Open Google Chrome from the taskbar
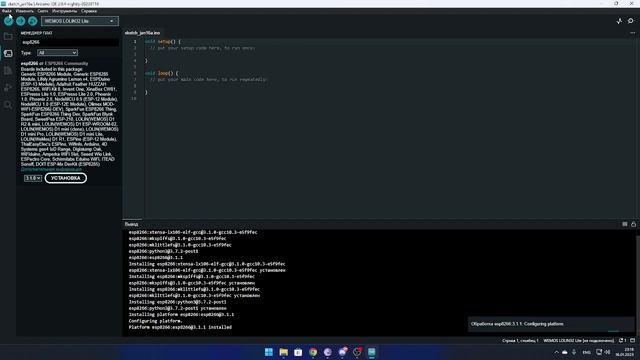Screen dimensions: 640x360 pyautogui.click(x=313, y=352)
